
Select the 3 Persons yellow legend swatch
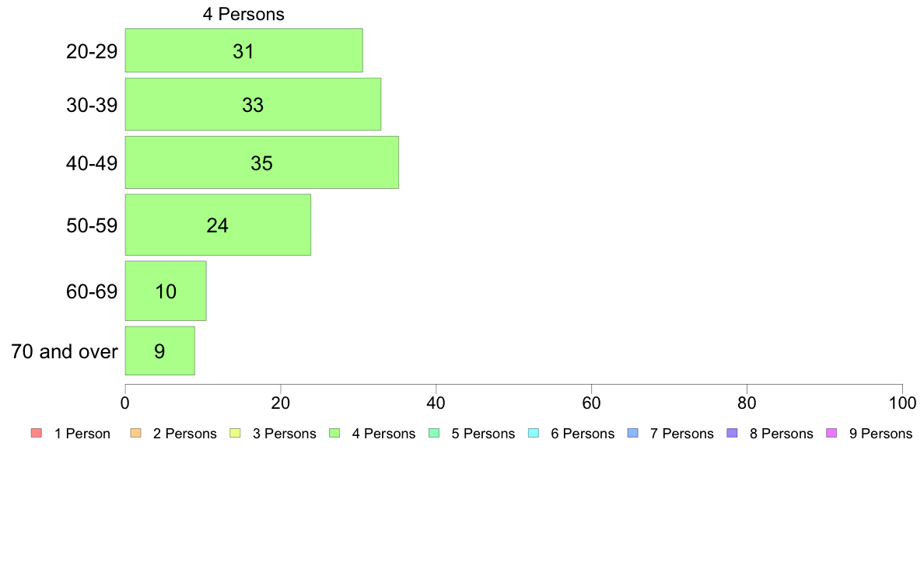(235, 434)
